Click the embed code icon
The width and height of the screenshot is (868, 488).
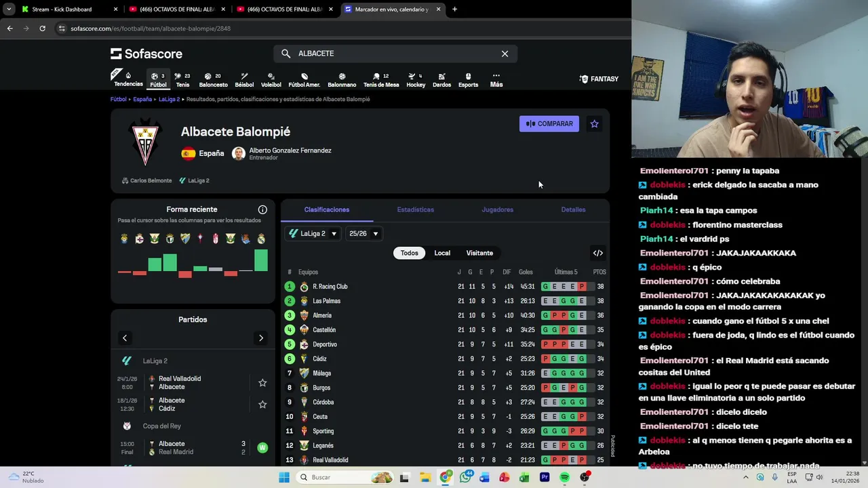[x=598, y=253]
